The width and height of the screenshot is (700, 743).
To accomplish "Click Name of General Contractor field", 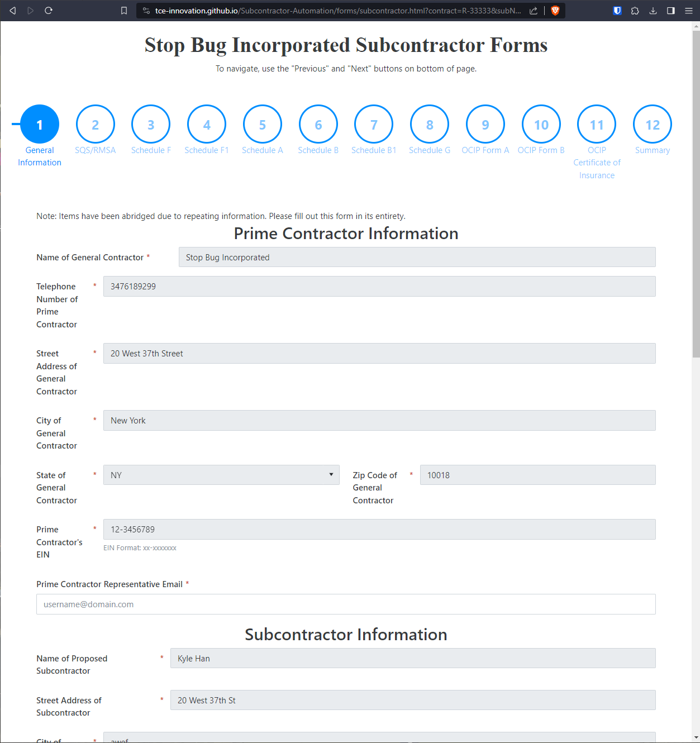I will (417, 257).
